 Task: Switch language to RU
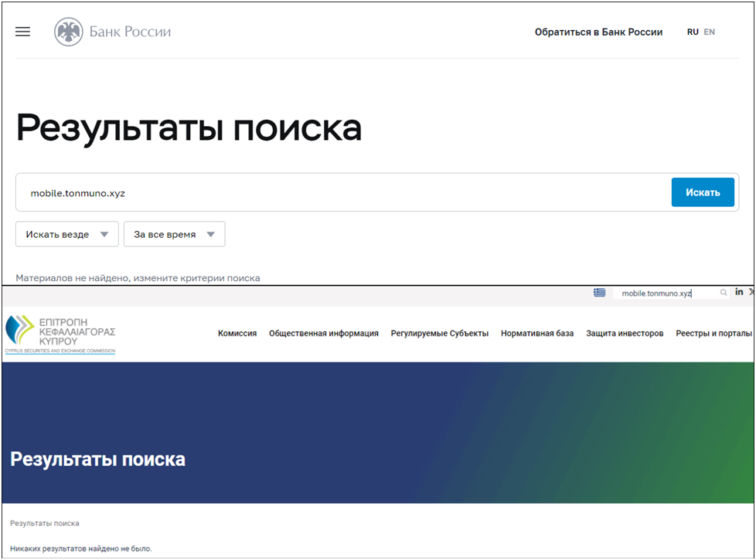pyautogui.click(x=693, y=32)
